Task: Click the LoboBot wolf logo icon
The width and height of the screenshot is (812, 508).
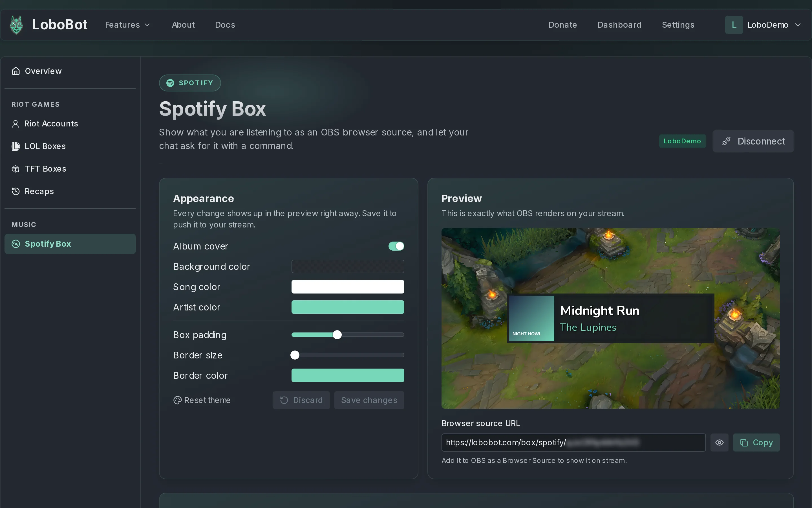Action: [16, 25]
